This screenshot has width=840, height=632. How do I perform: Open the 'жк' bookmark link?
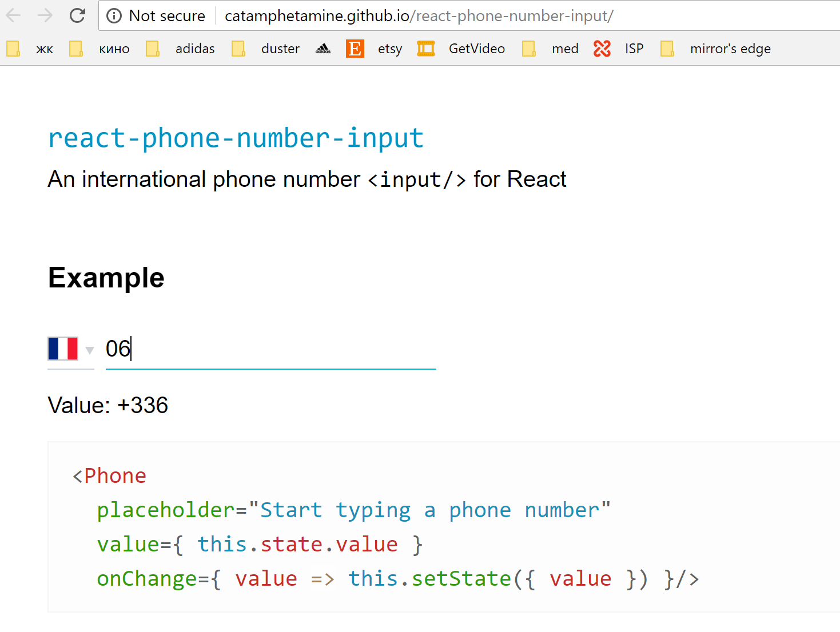pyautogui.click(x=44, y=49)
